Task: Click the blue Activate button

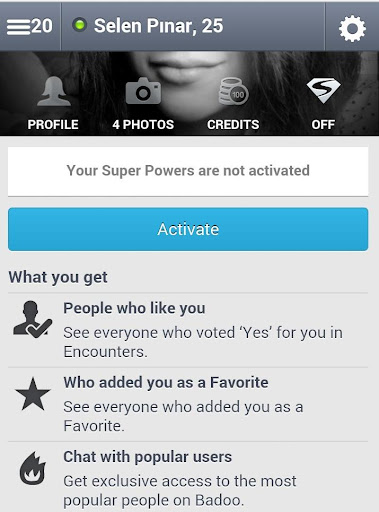Action: (x=188, y=229)
